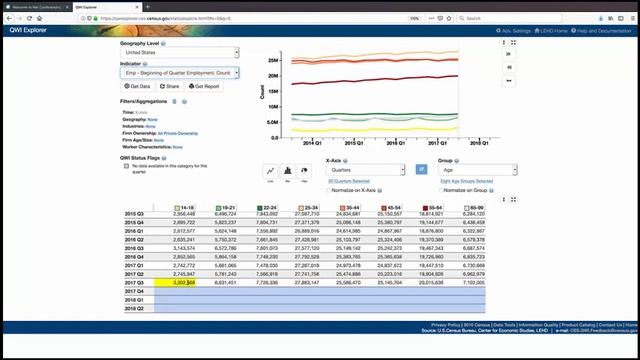
Task: Click the trash icon beside Filters/Aggregations
Action: [x=174, y=101]
